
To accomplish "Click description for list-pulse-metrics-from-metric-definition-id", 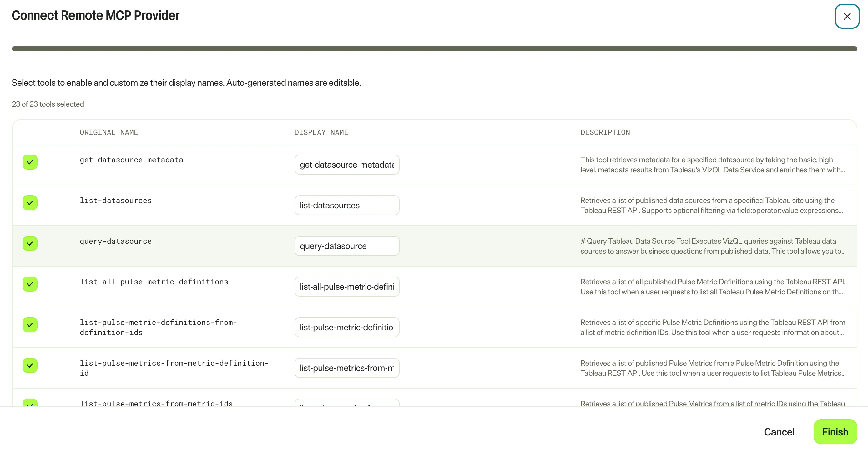I will [713, 369].
